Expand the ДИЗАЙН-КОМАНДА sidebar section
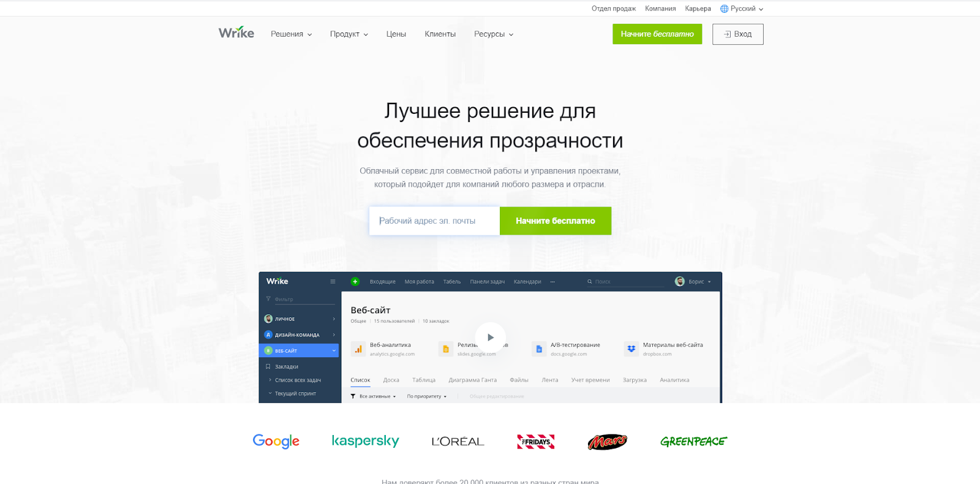Image resolution: width=980 pixels, height=484 pixels. pos(300,335)
